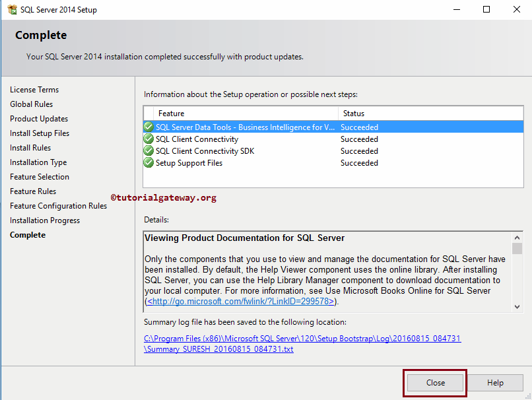532x400 pixels.
Task: Open the Global Rules page
Action: 31,104
